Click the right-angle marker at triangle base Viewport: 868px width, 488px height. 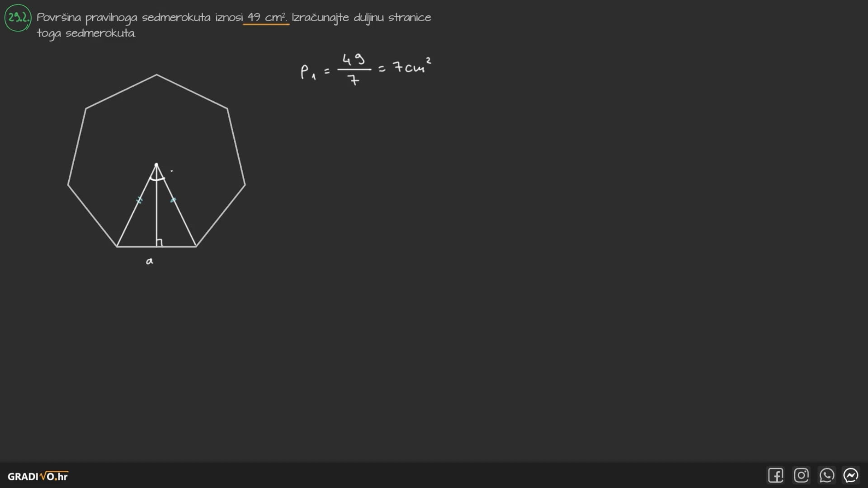pyautogui.click(x=159, y=243)
